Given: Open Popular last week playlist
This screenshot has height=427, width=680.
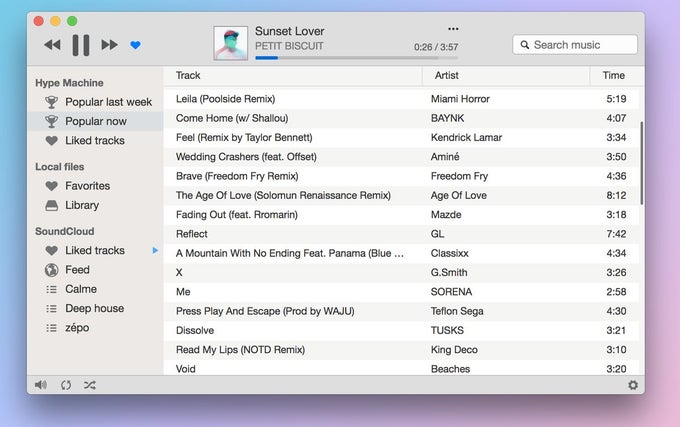Looking at the screenshot, I should pos(95,102).
